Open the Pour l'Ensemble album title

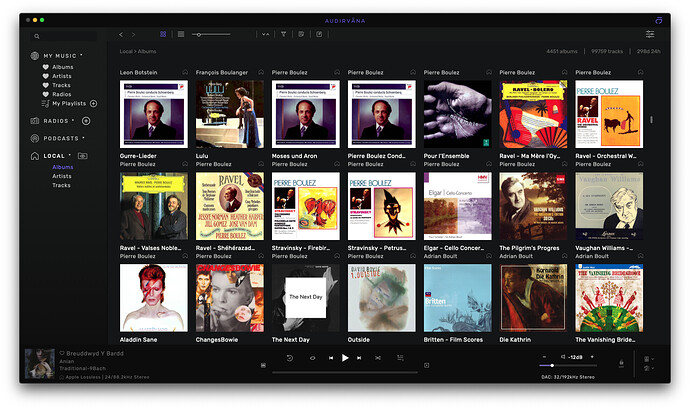coord(446,156)
